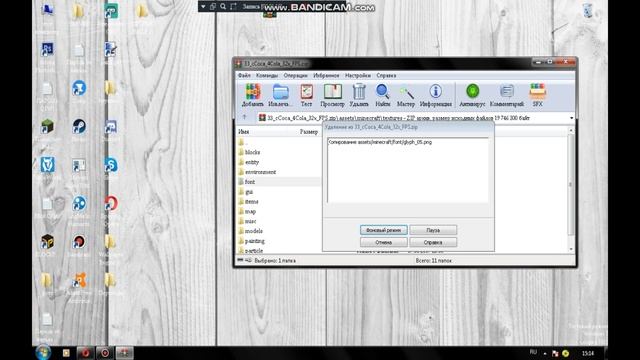Open the Recycle Bin desktop icon
This screenshot has height=360, width=640.
coord(587,11)
